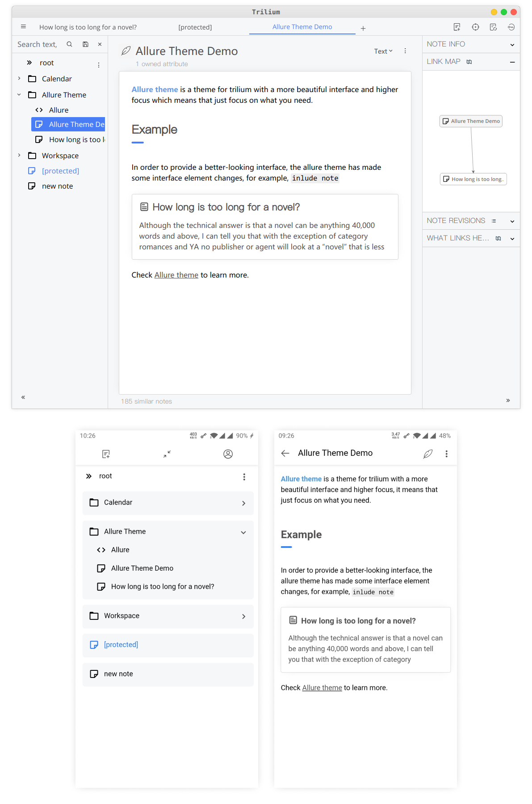Image resolution: width=532 pixels, height=804 pixels.
Task: Click the root double-chevron icon in the mobile tree
Action: (89, 476)
